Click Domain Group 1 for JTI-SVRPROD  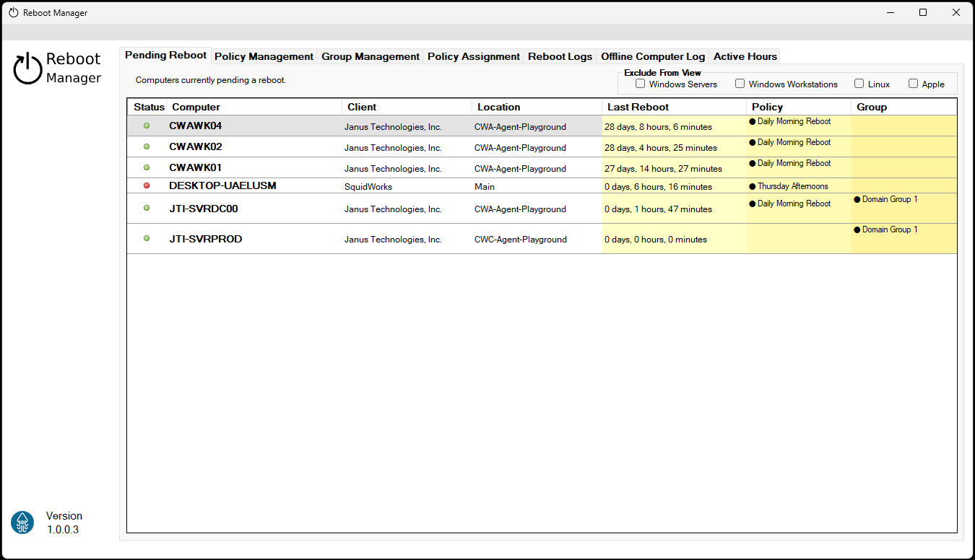(885, 229)
